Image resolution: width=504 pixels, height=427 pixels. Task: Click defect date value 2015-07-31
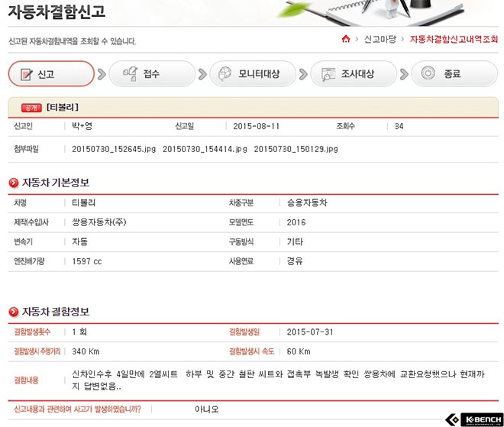coord(310,332)
